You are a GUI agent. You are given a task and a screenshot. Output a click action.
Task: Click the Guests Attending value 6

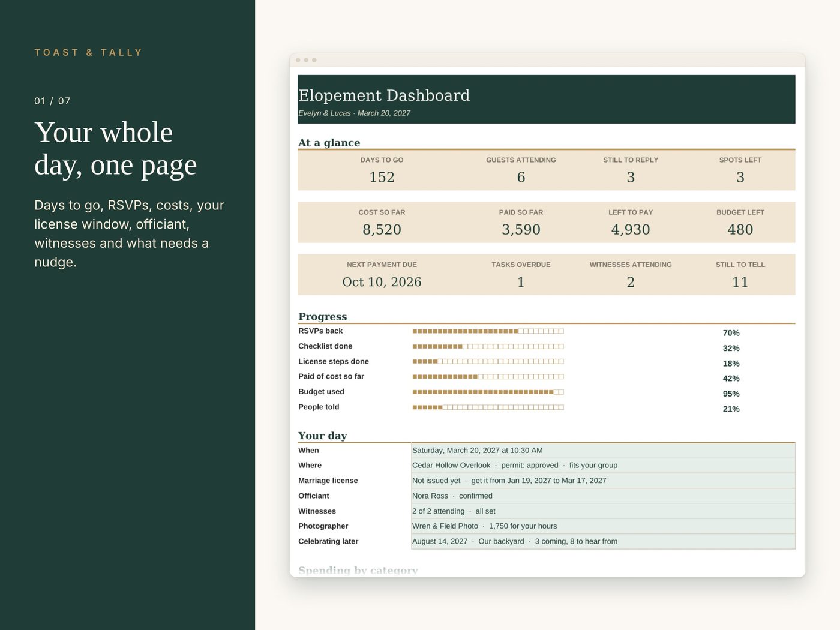[521, 177]
